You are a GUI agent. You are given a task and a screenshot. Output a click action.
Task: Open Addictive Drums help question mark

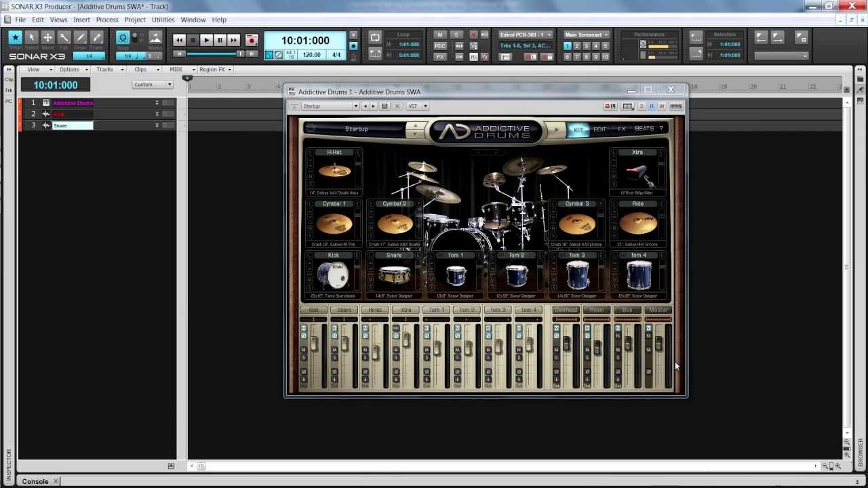click(661, 129)
